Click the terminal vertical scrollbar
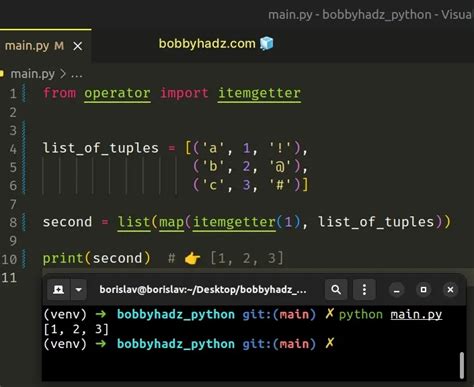 (462, 365)
